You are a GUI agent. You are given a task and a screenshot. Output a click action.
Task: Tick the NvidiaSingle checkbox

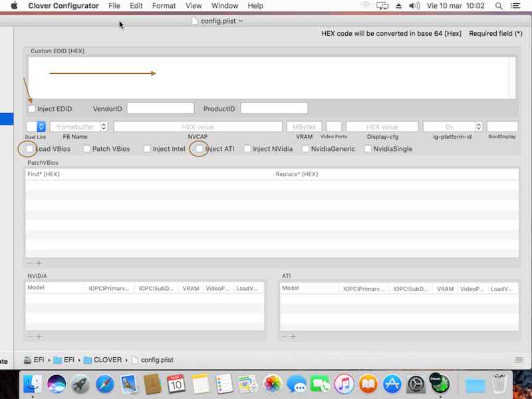click(x=368, y=148)
